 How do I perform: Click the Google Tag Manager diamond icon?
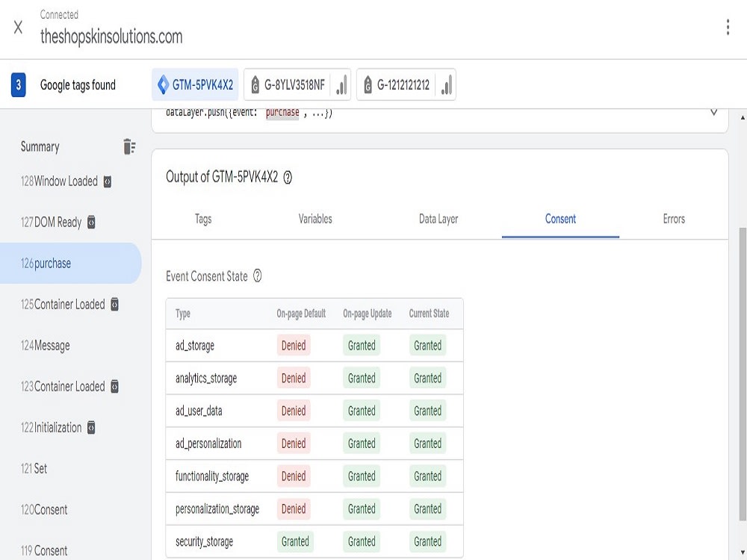click(x=163, y=85)
